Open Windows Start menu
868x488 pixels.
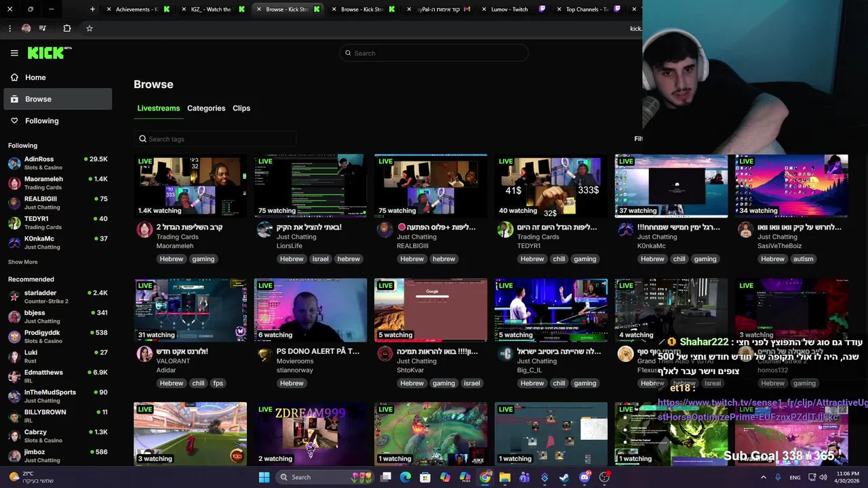click(x=264, y=477)
